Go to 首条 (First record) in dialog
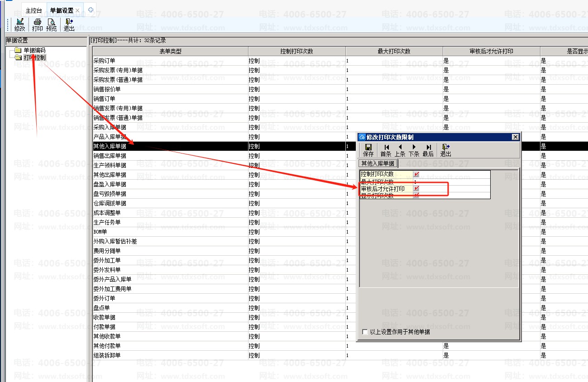The height and width of the screenshot is (382, 588). (386, 150)
